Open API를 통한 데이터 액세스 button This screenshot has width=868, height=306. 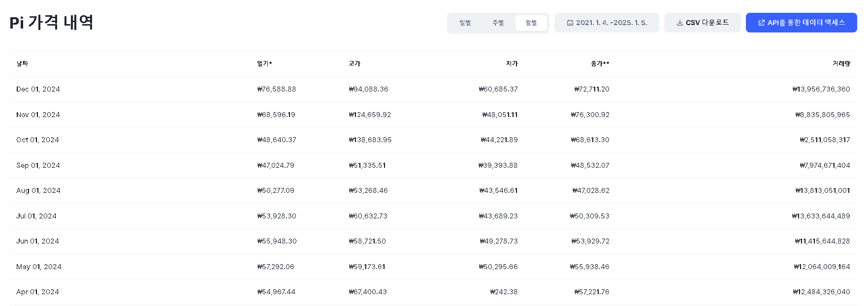click(x=801, y=23)
